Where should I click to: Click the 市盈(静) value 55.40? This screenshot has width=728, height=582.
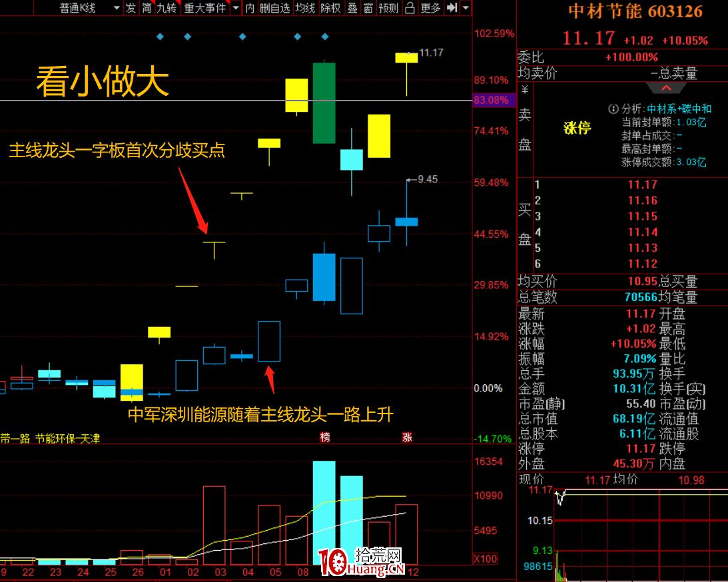tap(641, 404)
